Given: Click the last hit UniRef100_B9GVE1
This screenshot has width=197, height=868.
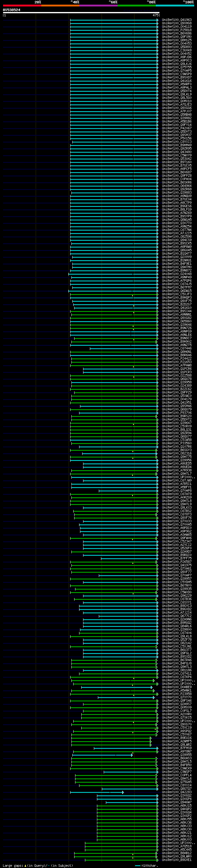Looking at the screenshot, I should (x=176, y=860).
